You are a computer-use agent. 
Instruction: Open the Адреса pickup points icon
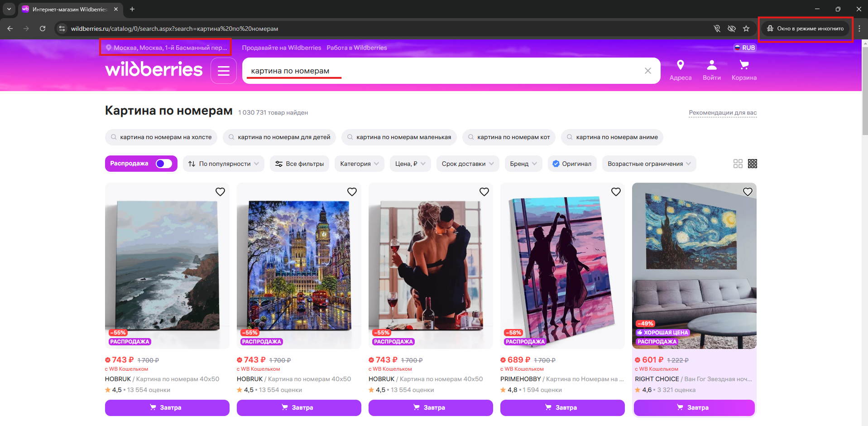point(681,70)
